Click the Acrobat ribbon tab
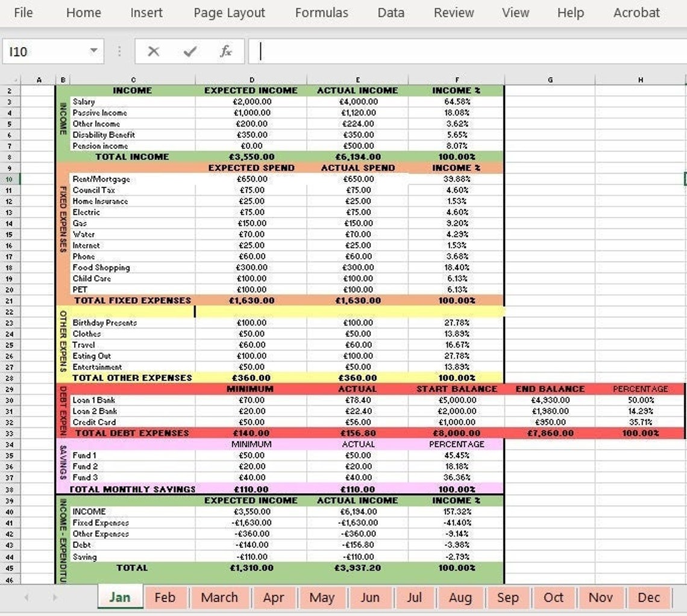This screenshot has height=616, width=687. point(636,13)
